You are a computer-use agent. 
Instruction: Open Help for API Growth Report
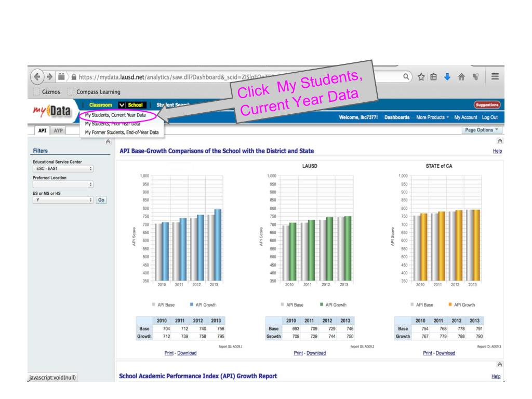tap(496, 376)
